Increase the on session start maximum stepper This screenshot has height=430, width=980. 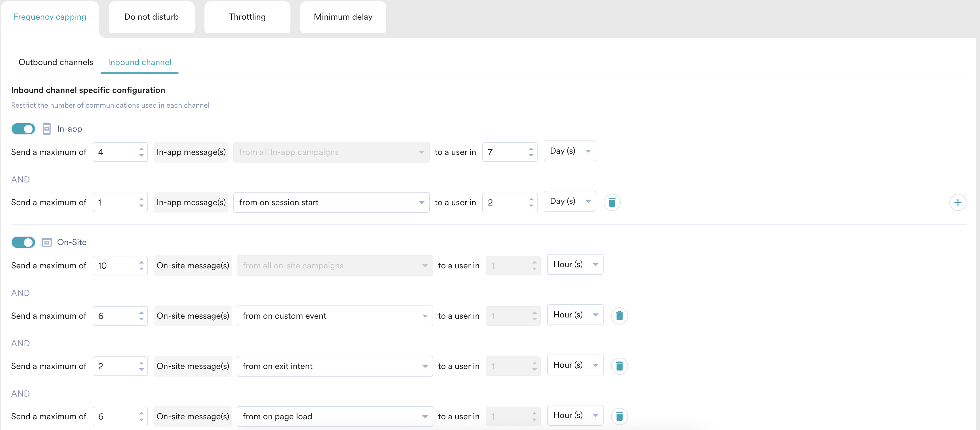tap(141, 199)
